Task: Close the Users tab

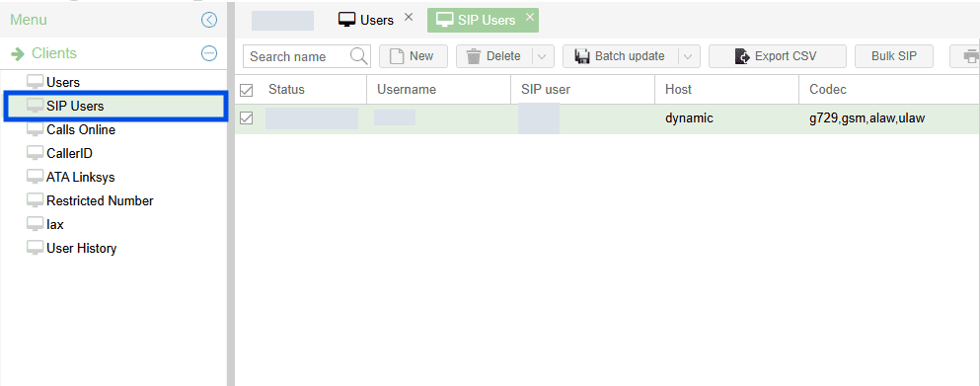Action: click(x=409, y=17)
